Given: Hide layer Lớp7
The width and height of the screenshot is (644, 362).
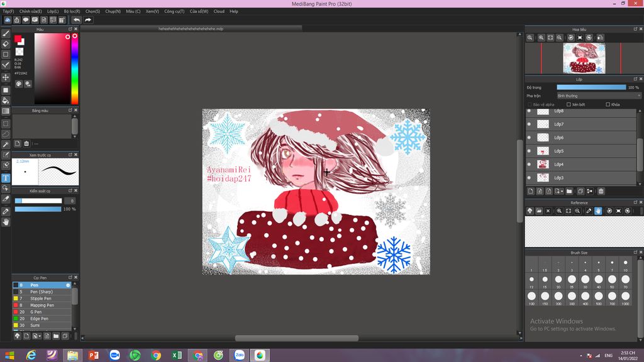Looking at the screenshot, I should [529, 124].
